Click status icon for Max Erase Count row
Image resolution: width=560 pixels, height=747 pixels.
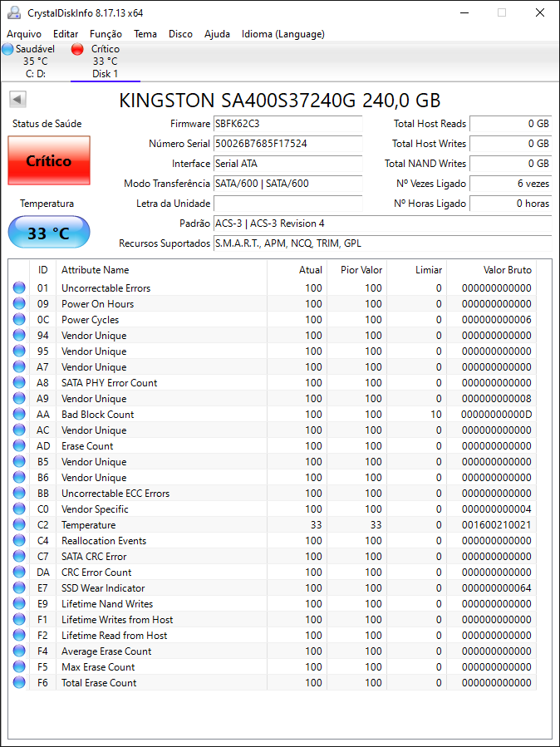pyautogui.click(x=19, y=666)
